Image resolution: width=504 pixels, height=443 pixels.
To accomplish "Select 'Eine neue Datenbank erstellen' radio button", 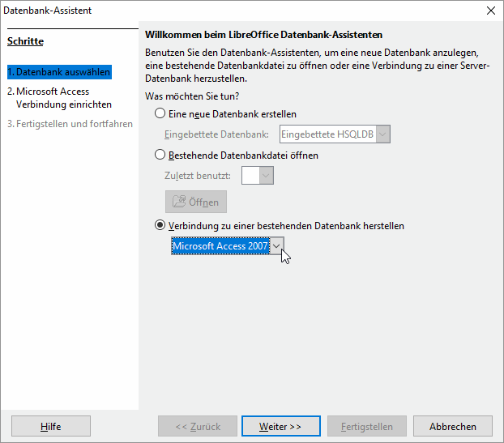I will [x=160, y=114].
